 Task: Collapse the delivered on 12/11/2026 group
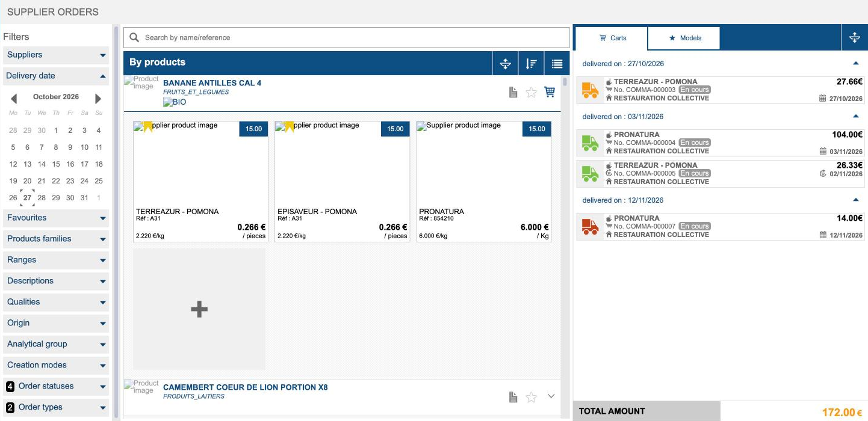tap(856, 200)
